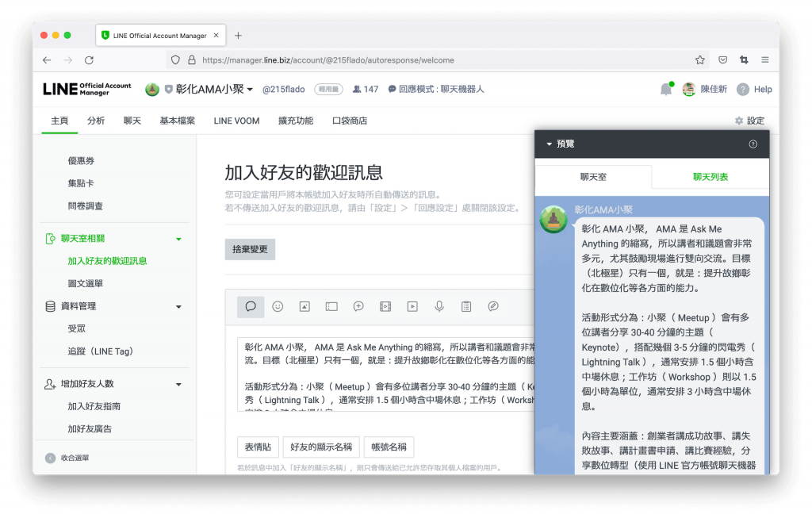Click the 收合選單 collapse menu icon
Screen dimensions: 812x518
click(x=50, y=458)
